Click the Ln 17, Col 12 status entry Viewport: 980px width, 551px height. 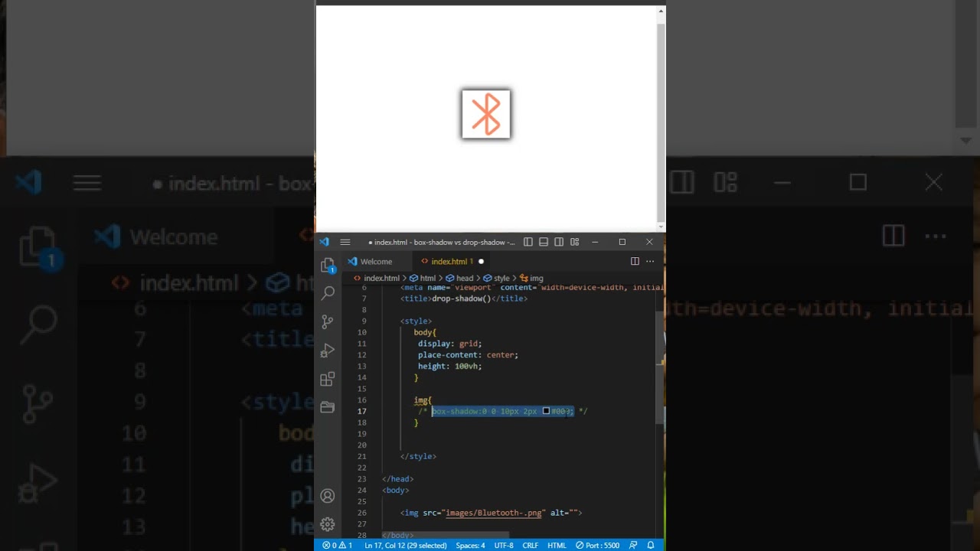point(405,546)
